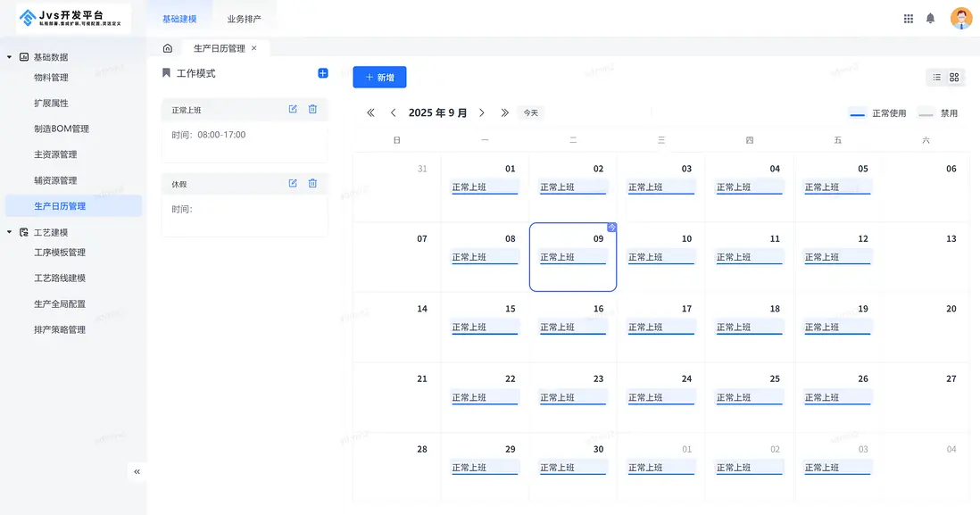Image resolution: width=980 pixels, height=515 pixels.
Task: Switch to calendar grid view
Action: (x=954, y=78)
